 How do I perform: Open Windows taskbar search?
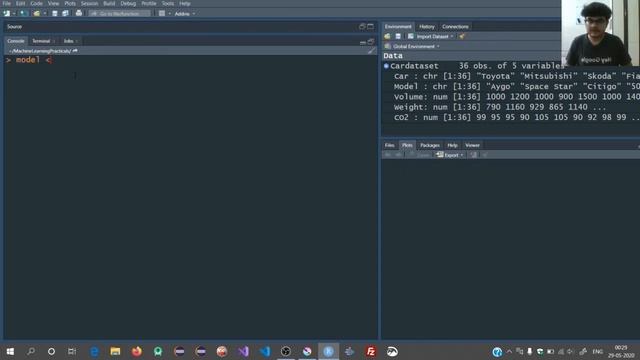31,351
